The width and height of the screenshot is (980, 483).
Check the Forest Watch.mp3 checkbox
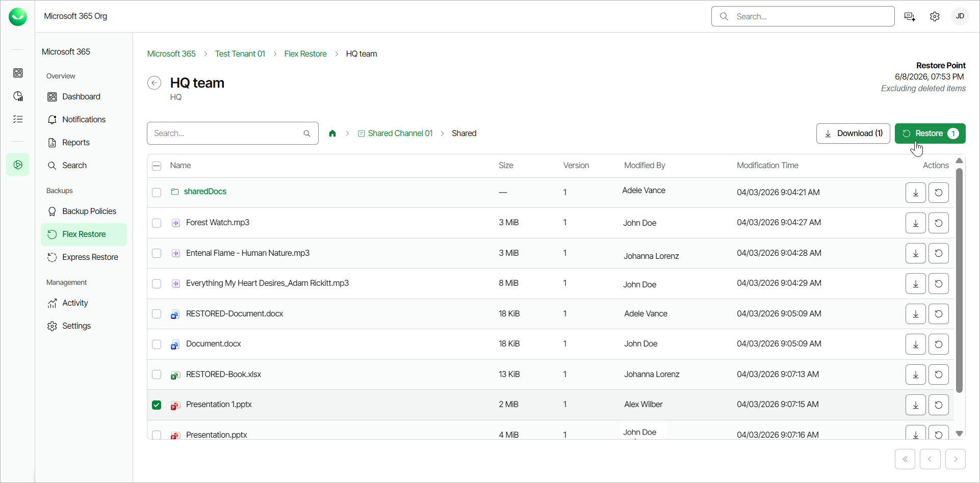pos(157,223)
